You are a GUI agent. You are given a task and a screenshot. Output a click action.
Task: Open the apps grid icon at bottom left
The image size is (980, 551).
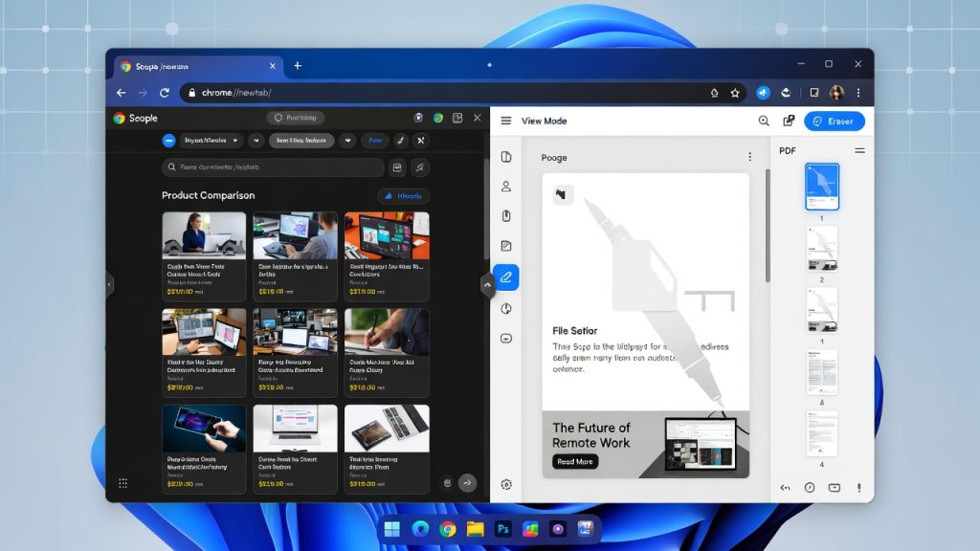tap(122, 483)
